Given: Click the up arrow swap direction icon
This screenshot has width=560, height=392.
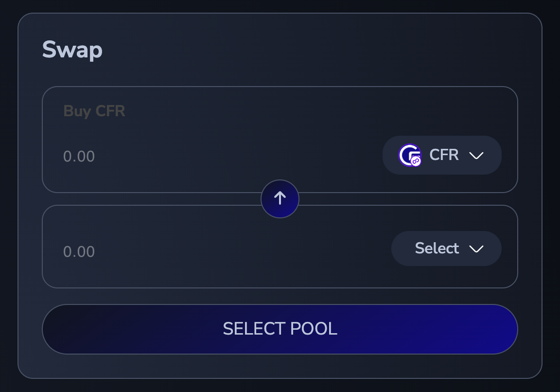Looking at the screenshot, I should [x=280, y=198].
